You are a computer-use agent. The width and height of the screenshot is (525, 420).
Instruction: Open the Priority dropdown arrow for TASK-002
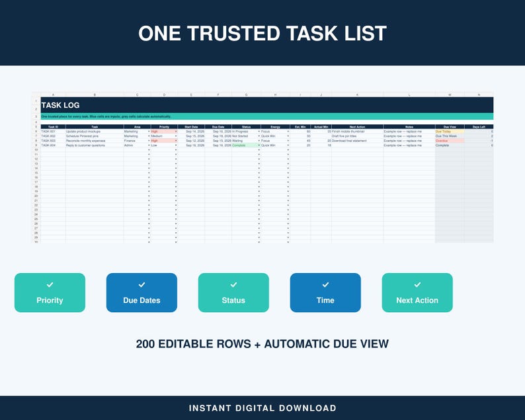click(x=176, y=136)
